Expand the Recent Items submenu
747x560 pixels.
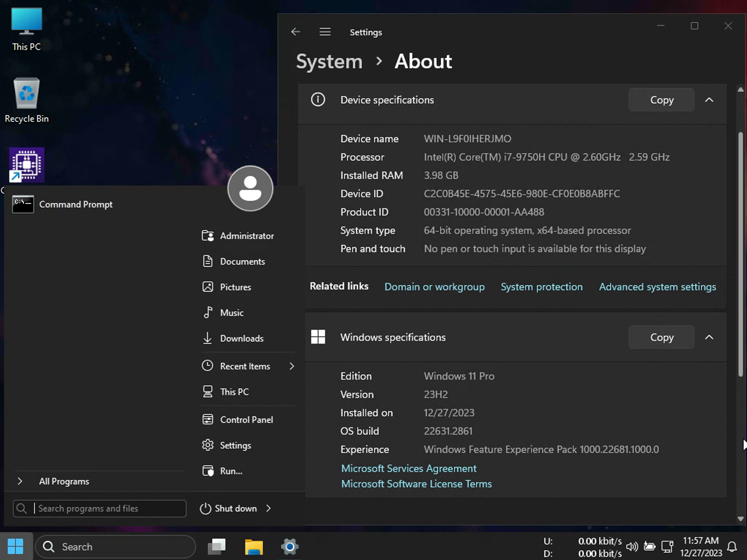pyautogui.click(x=292, y=366)
